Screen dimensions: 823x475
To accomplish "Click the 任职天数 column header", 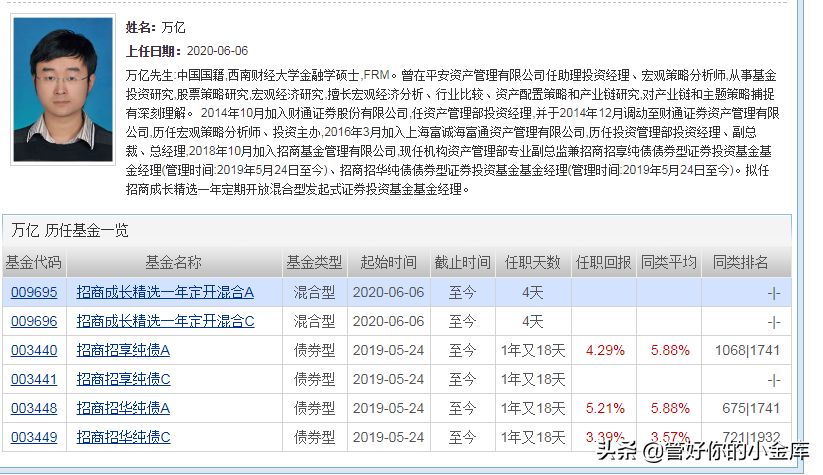I will (x=533, y=262).
